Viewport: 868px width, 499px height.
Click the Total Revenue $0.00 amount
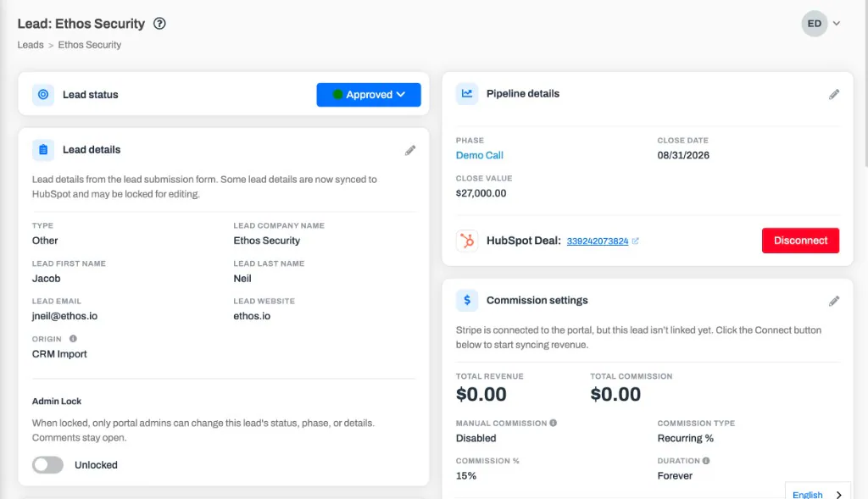pos(481,395)
